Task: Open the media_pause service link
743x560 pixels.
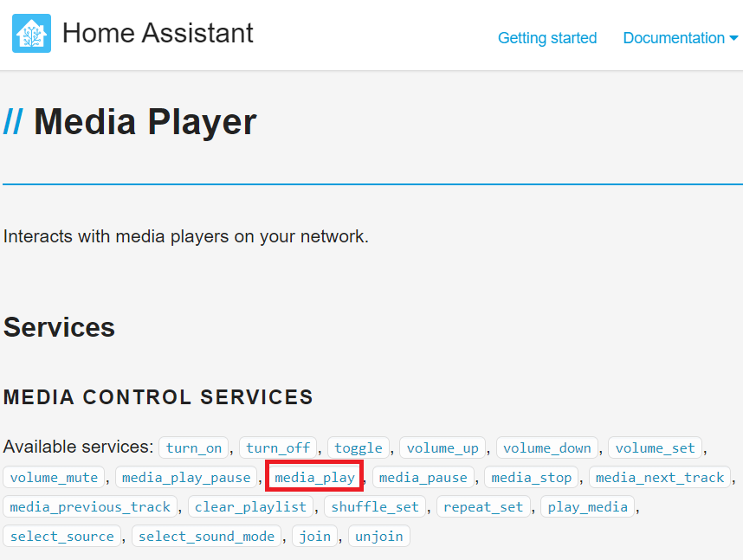Action: click(423, 477)
